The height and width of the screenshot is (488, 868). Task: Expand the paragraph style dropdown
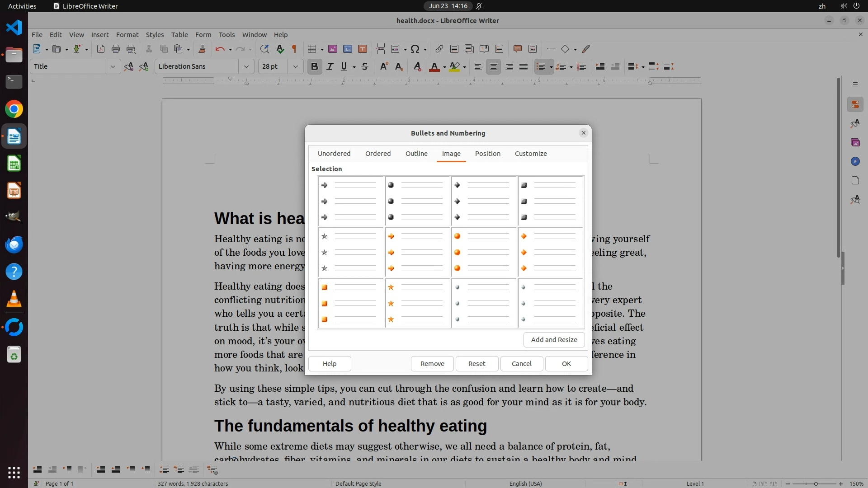tap(113, 67)
